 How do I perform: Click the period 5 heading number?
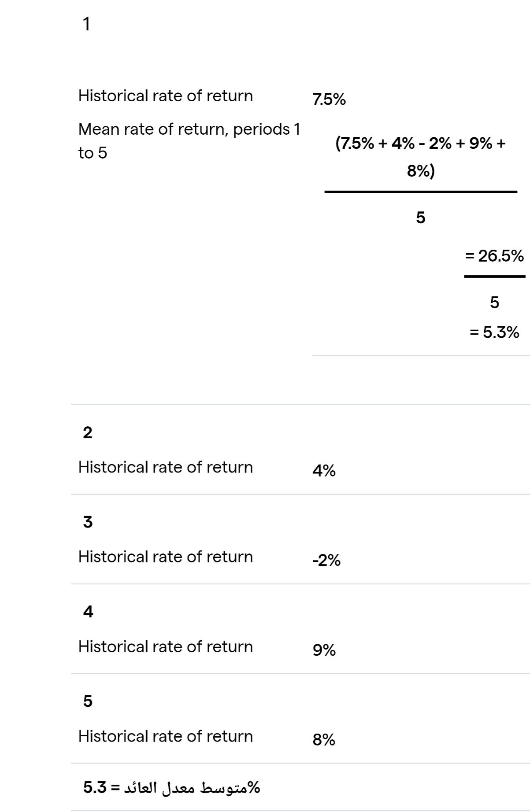pyautogui.click(x=88, y=701)
